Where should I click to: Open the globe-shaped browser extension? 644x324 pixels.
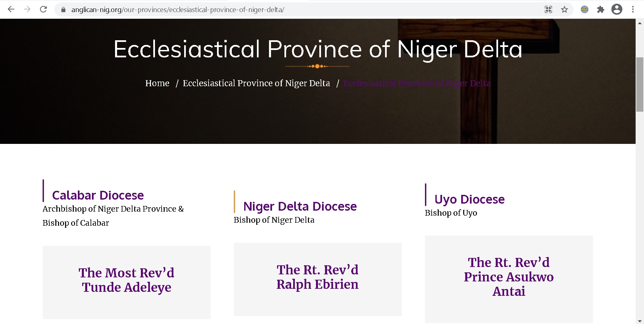point(585,9)
